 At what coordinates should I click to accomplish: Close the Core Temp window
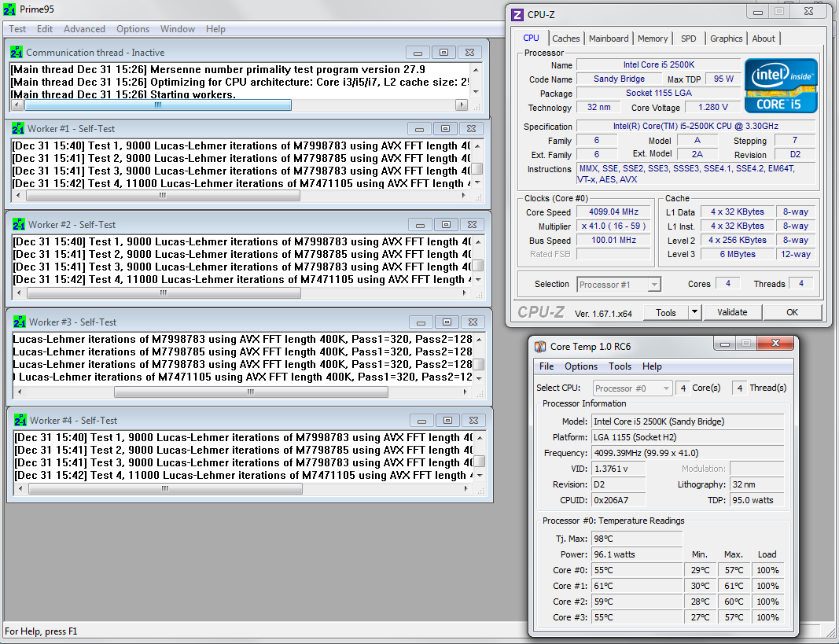775,344
